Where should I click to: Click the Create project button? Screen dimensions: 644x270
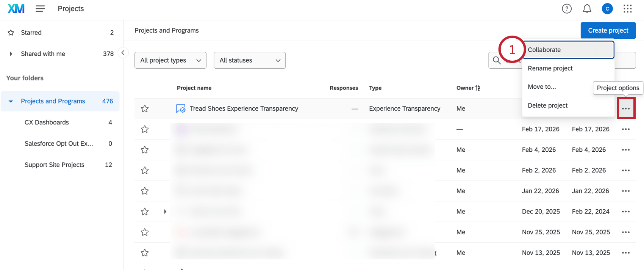(608, 30)
